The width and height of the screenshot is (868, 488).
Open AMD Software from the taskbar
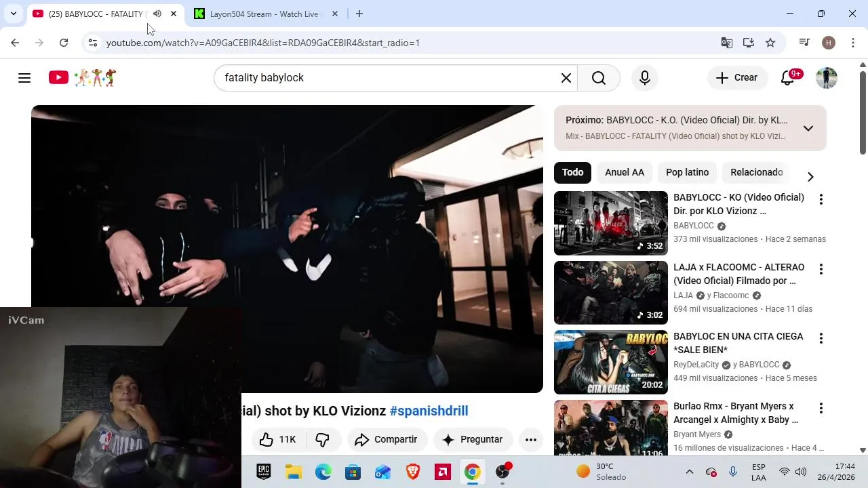click(443, 472)
